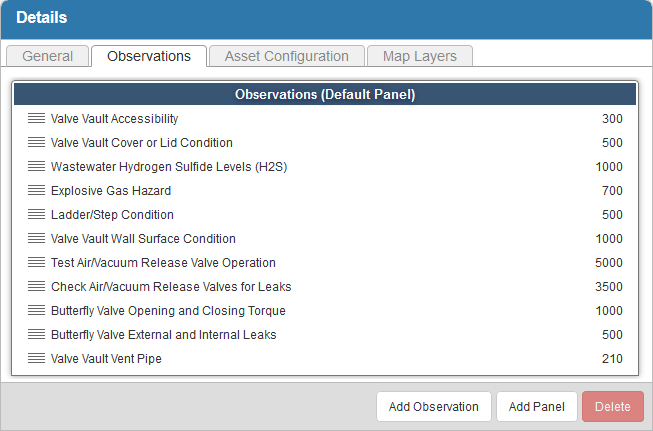Viewport: 653px width, 431px height.
Task: Switch to the General tab
Action: [x=47, y=56]
